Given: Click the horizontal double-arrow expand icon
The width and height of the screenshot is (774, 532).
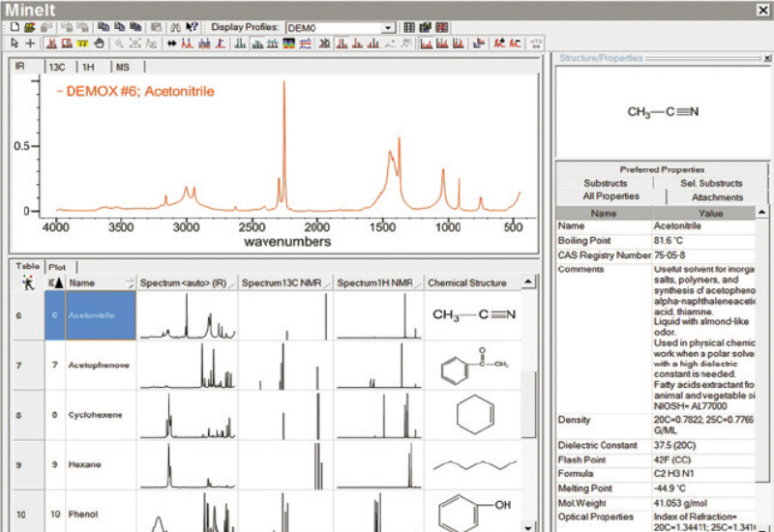Looking at the screenshot, I should (171, 44).
